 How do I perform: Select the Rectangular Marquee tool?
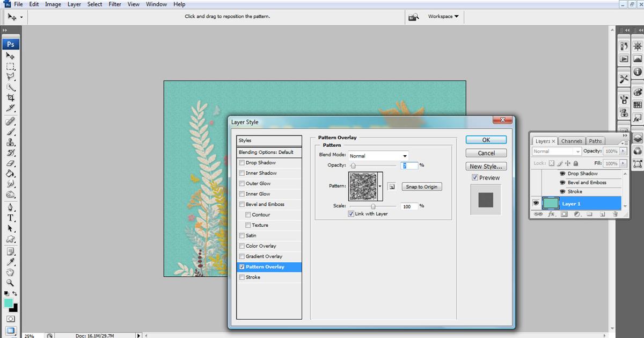10,67
